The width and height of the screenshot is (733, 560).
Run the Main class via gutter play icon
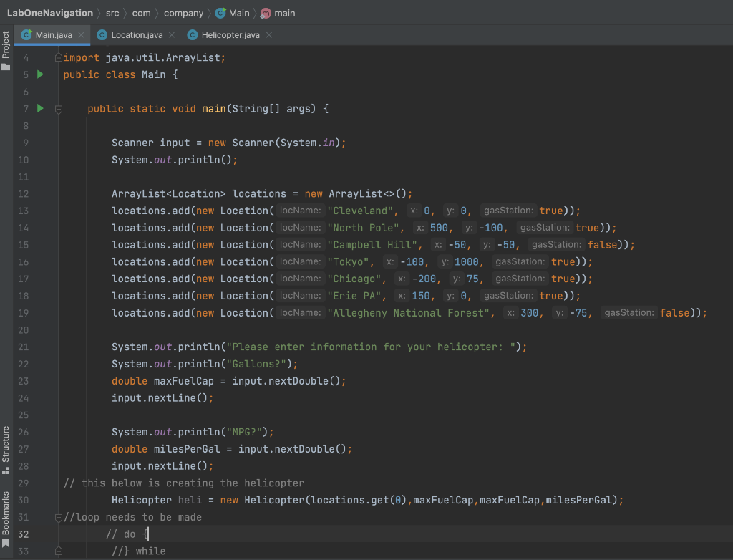[x=40, y=74]
